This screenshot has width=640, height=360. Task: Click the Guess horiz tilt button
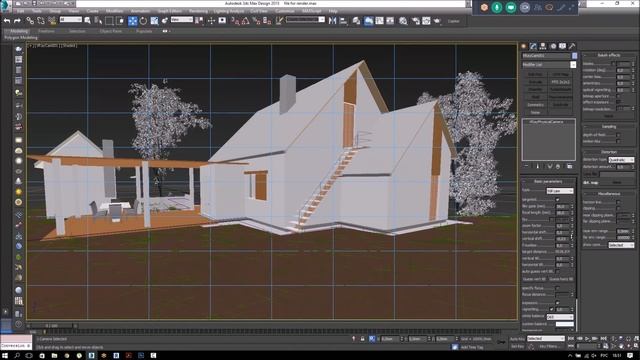point(561,279)
